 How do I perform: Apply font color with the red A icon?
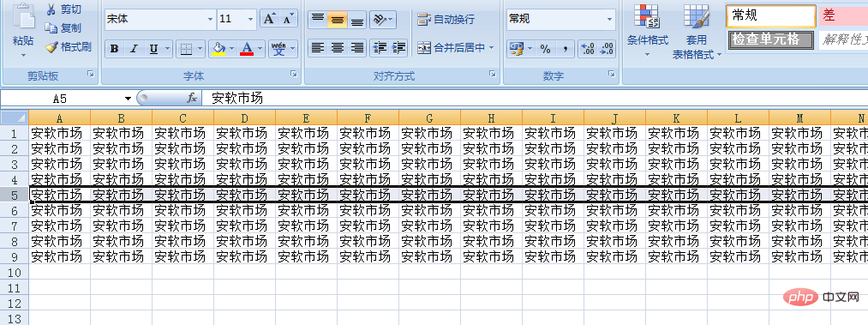247,49
